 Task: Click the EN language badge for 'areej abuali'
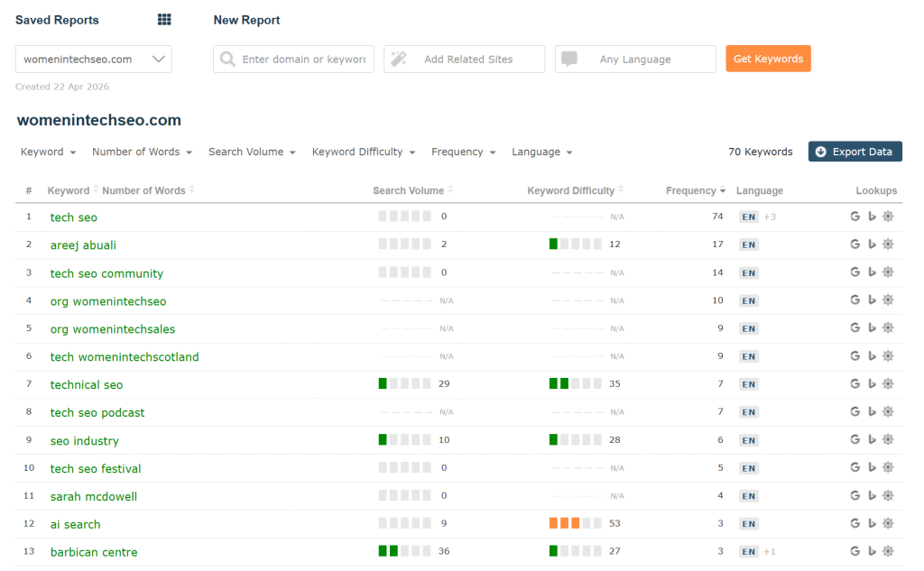(749, 244)
